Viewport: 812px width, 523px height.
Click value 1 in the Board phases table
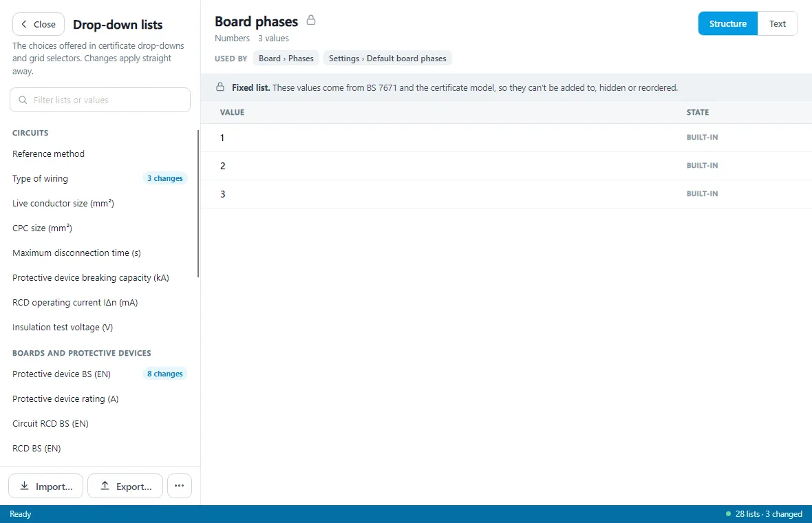pyautogui.click(x=222, y=138)
